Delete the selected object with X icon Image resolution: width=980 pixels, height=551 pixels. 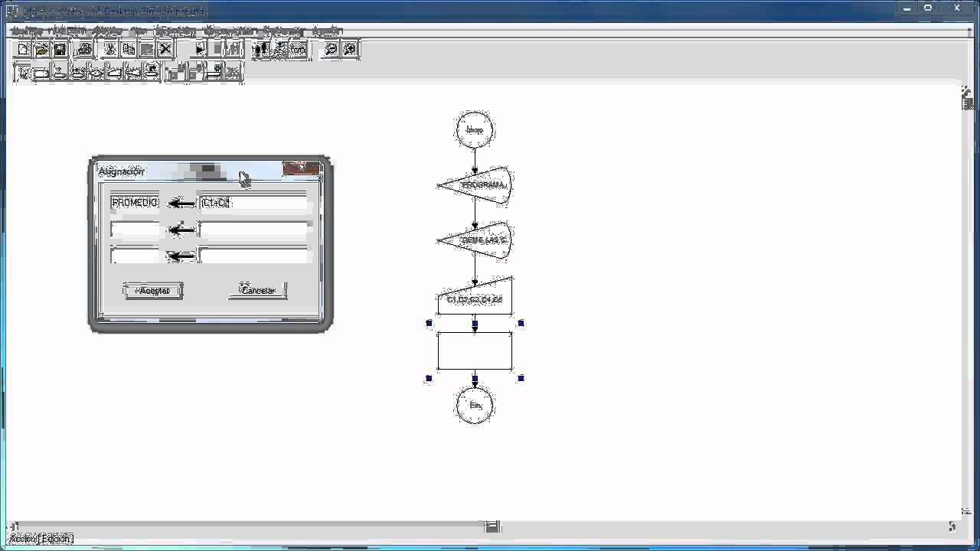[x=165, y=49]
